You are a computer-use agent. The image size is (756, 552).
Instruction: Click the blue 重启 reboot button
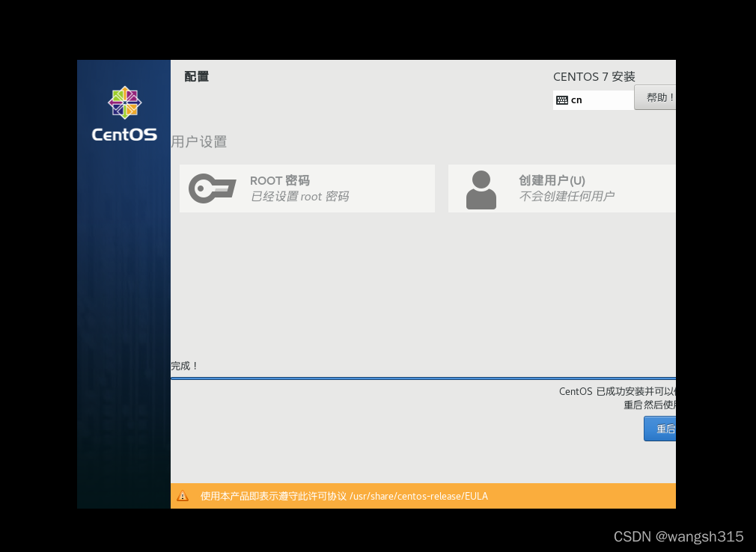click(x=659, y=429)
